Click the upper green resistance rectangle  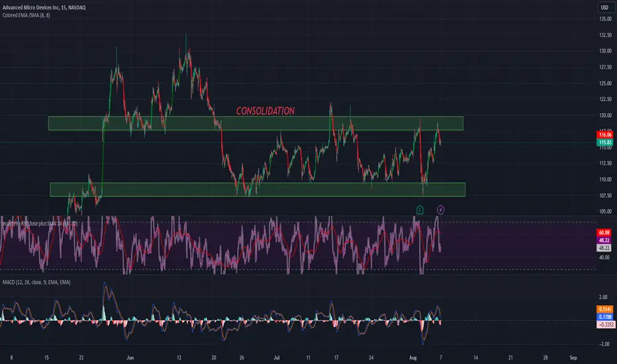pyautogui.click(x=256, y=123)
